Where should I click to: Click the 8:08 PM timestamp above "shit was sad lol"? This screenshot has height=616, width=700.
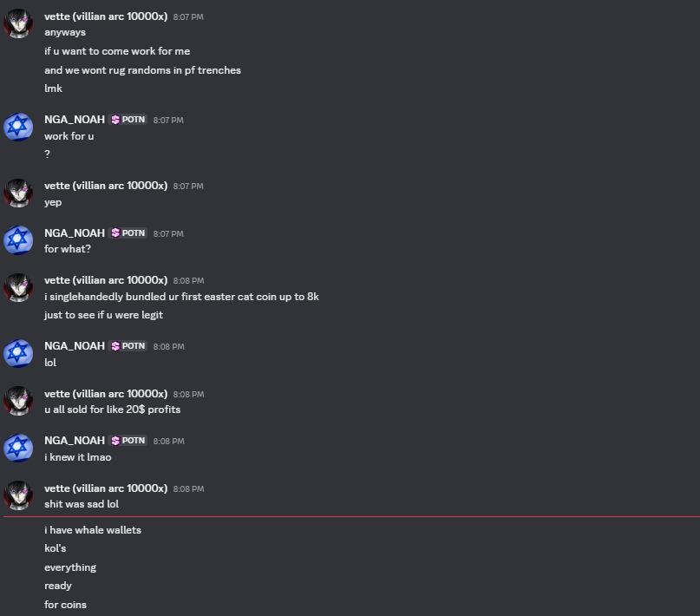188,489
